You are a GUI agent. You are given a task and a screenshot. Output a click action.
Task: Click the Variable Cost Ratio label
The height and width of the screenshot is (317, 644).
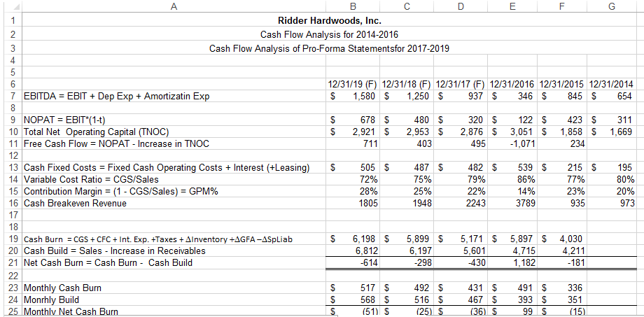(174, 179)
